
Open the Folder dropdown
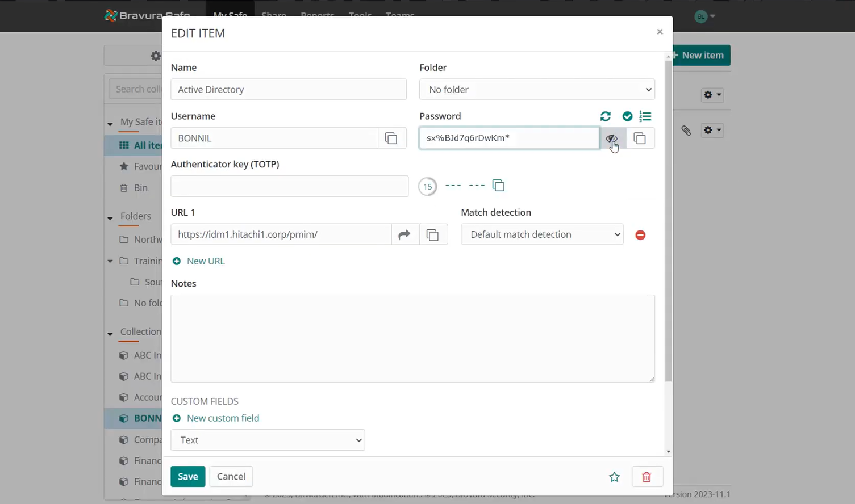pyautogui.click(x=536, y=90)
